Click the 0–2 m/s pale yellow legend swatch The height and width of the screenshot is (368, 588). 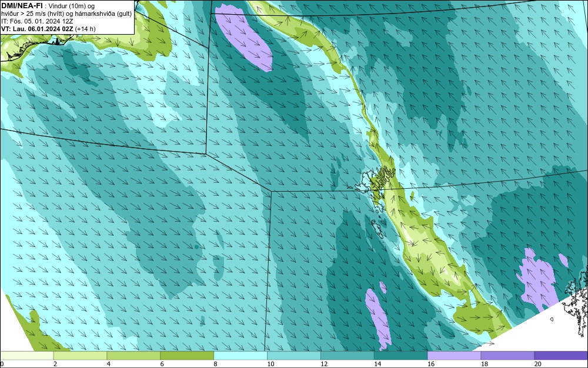[x=27, y=355]
